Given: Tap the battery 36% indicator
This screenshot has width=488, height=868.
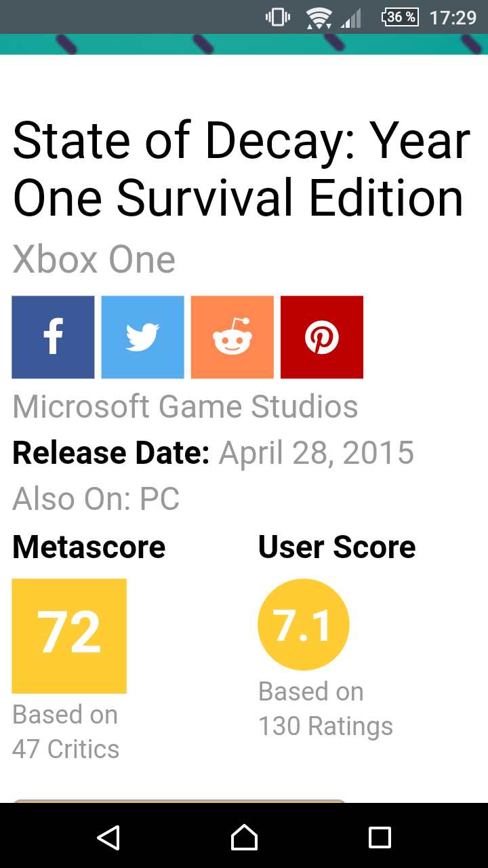Looking at the screenshot, I should click(x=400, y=17).
